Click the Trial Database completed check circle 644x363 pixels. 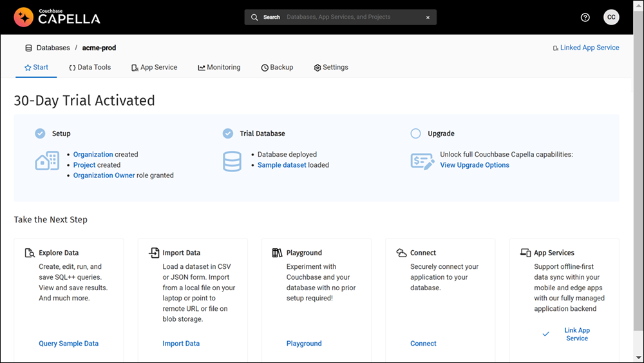pos(228,133)
